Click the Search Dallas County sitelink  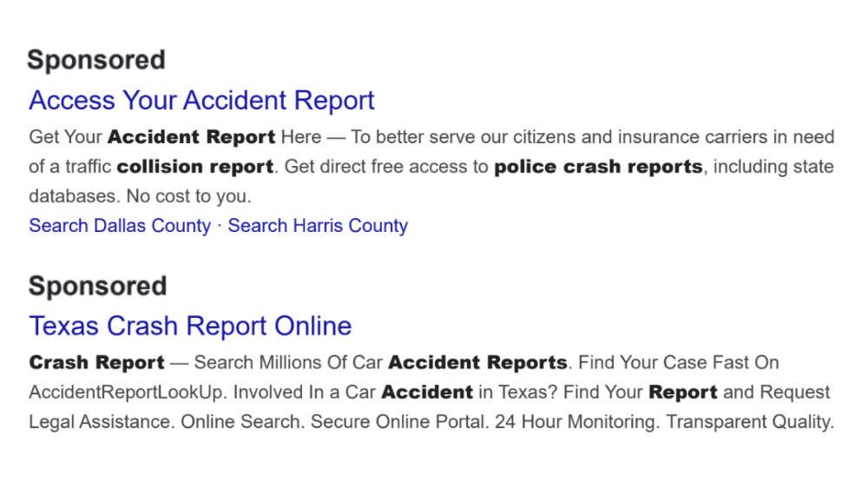(x=120, y=226)
